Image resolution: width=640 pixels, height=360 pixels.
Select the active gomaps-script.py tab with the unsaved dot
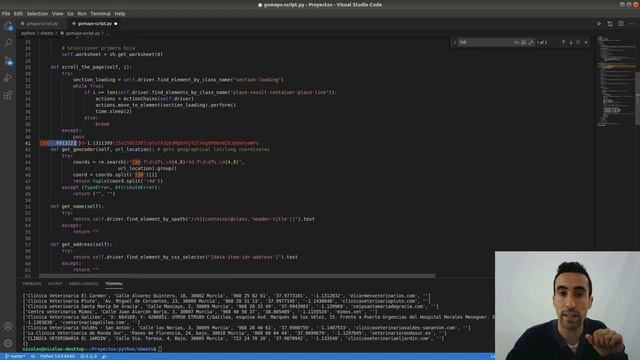click(x=95, y=24)
